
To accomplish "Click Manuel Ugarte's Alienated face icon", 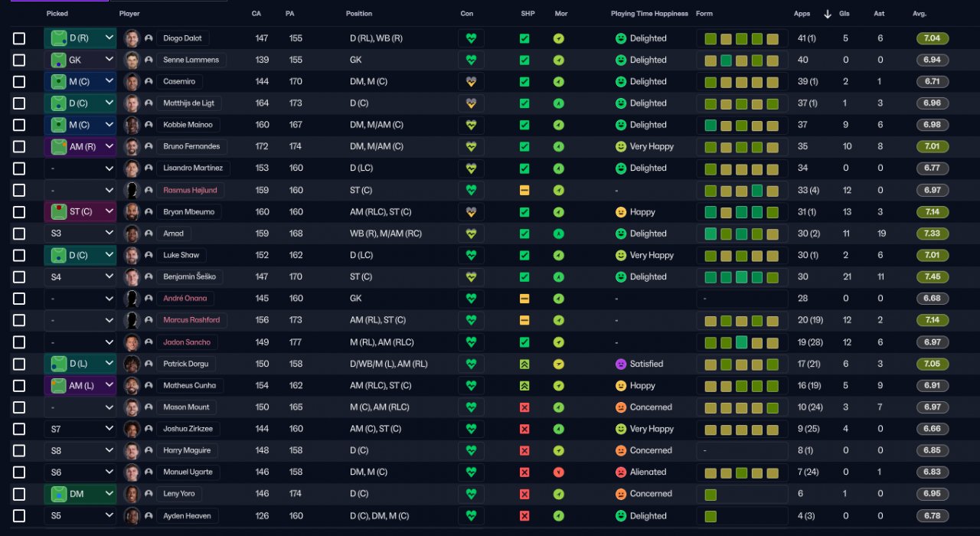I will pyautogui.click(x=621, y=472).
